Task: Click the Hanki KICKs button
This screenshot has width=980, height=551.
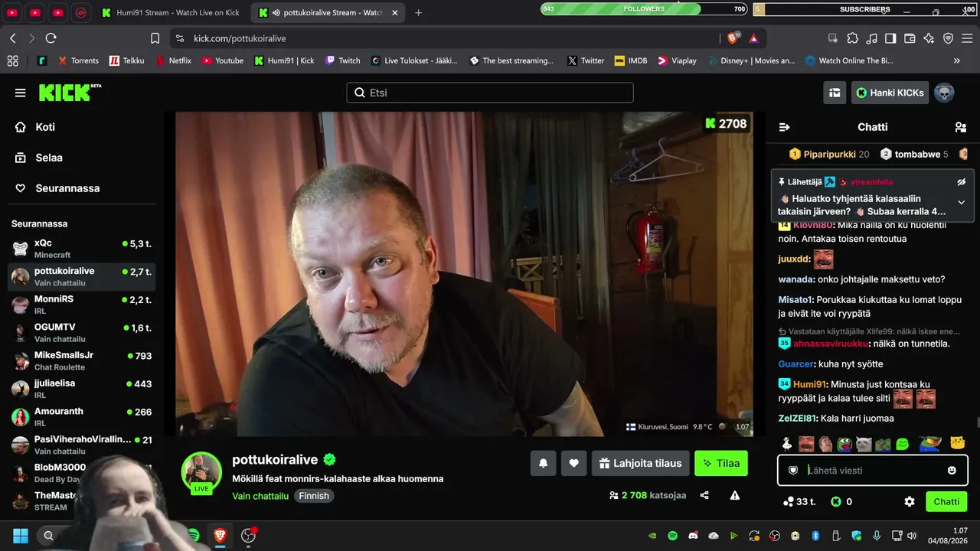Action: point(890,93)
